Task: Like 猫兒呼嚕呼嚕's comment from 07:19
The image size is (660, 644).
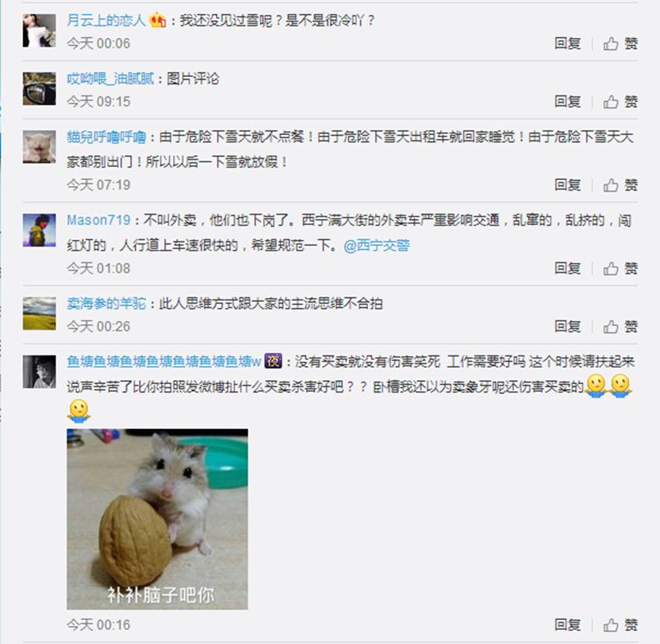Action: [620, 185]
